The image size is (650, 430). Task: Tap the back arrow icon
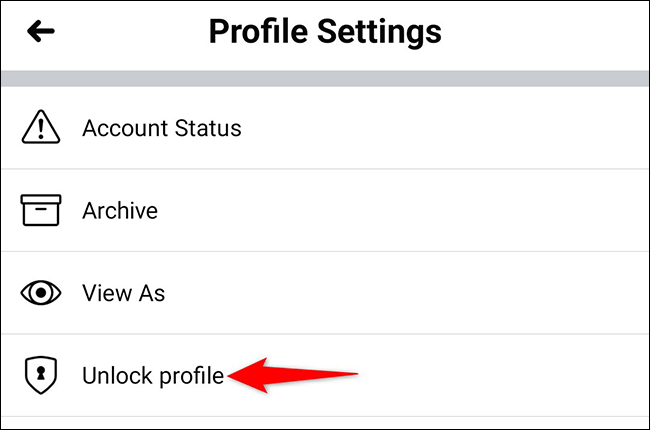(41, 32)
